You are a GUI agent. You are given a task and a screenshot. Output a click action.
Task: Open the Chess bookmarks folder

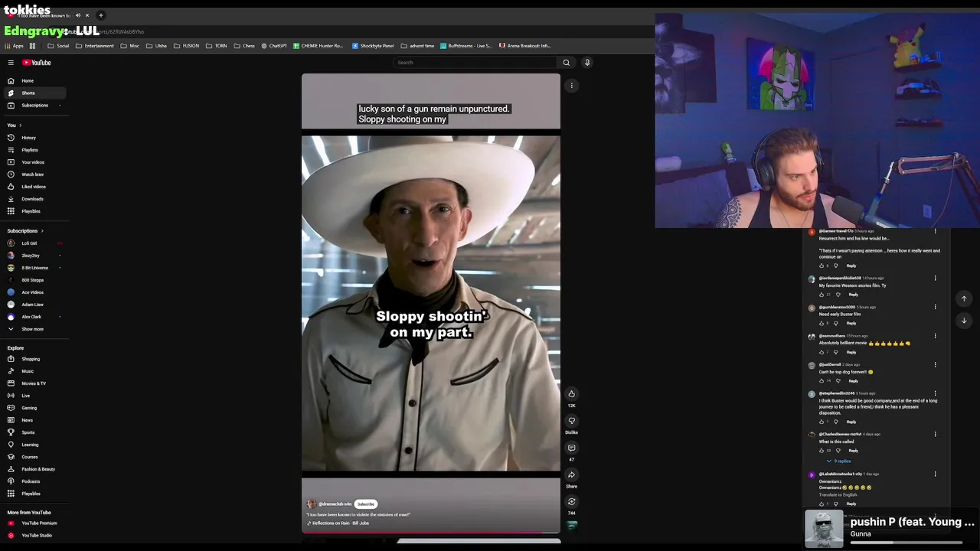[244, 46]
